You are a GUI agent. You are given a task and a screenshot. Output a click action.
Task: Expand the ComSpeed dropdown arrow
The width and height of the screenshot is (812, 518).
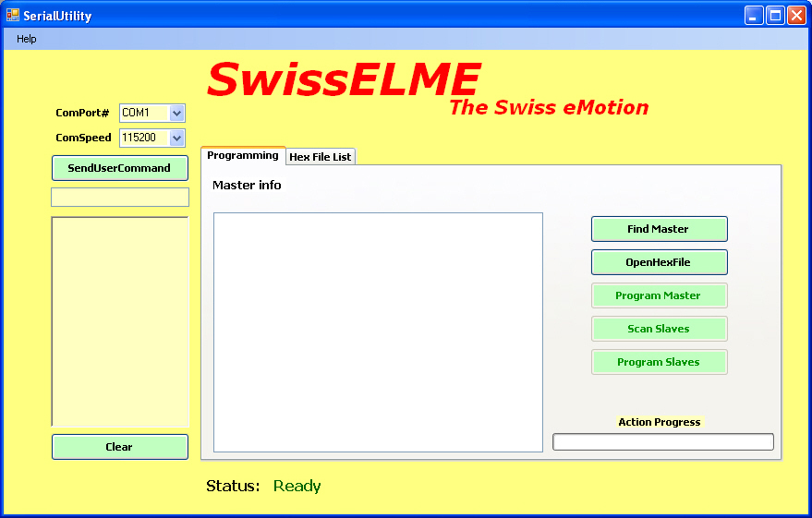pos(176,138)
